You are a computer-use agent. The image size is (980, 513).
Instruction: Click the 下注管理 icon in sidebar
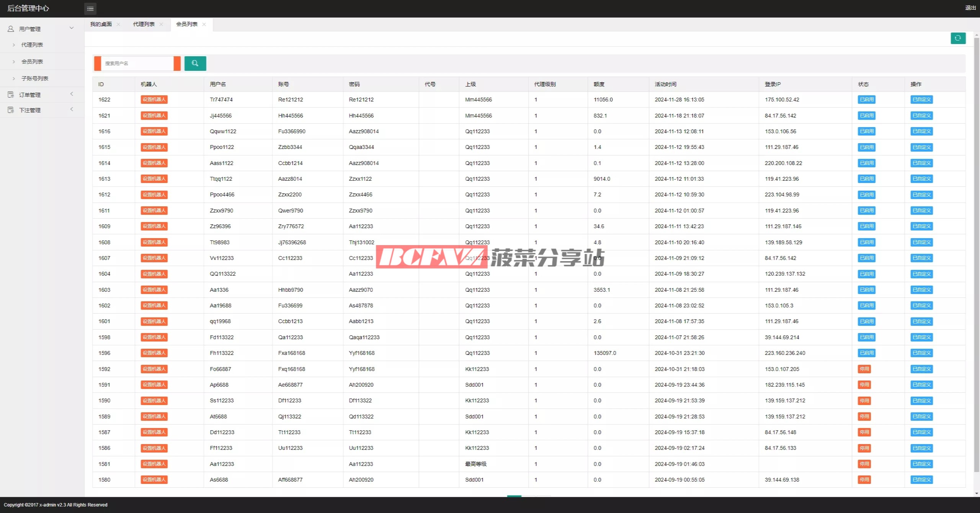point(11,110)
